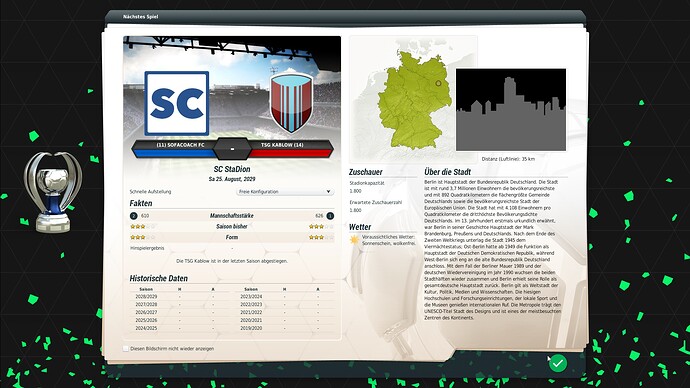690x388 pixels.
Task: Open the 'Freie Konfiguration' lineup dropdown
Action: tap(285, 192)
